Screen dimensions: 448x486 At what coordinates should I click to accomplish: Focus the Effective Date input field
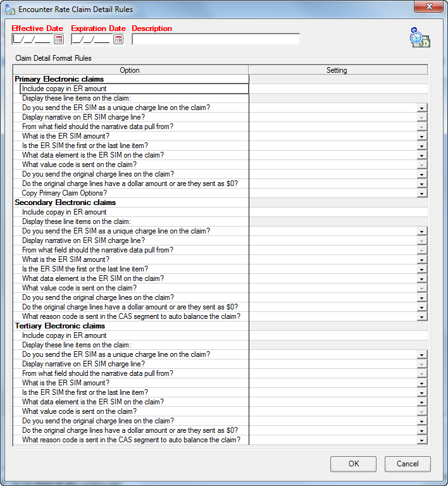click(32, 39)
